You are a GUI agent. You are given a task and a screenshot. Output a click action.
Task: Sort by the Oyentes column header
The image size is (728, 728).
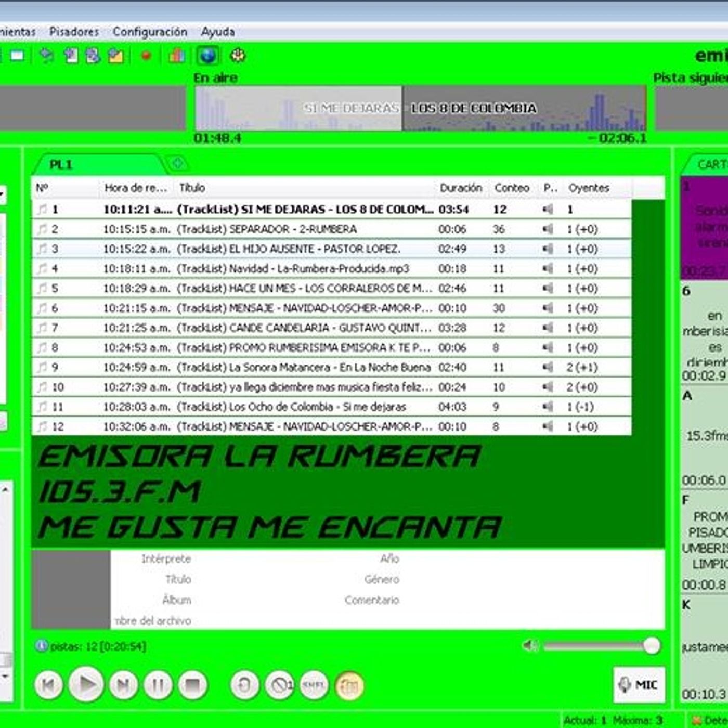pyautogui.click(x=598, y=188)
